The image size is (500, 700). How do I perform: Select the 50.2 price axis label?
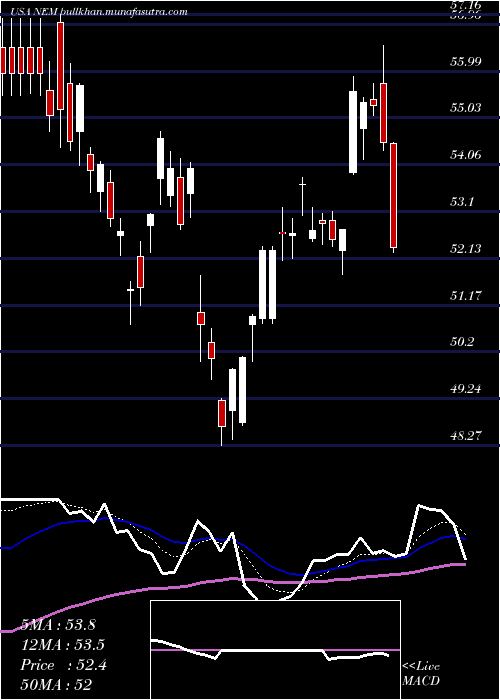pos(462,342)
